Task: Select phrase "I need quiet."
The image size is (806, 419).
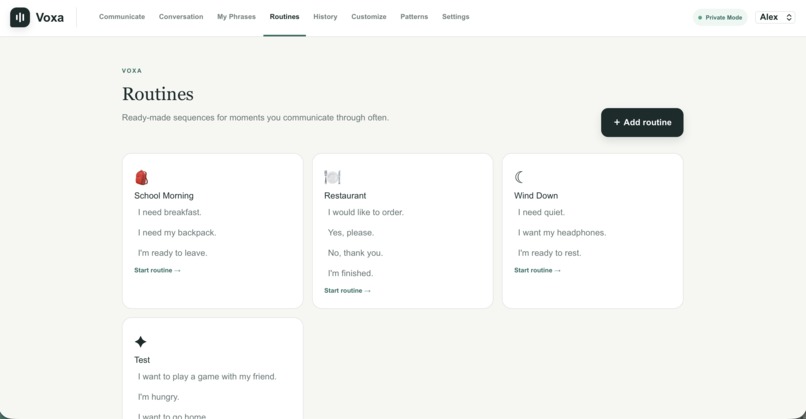Action: click(x=541, y=212)
